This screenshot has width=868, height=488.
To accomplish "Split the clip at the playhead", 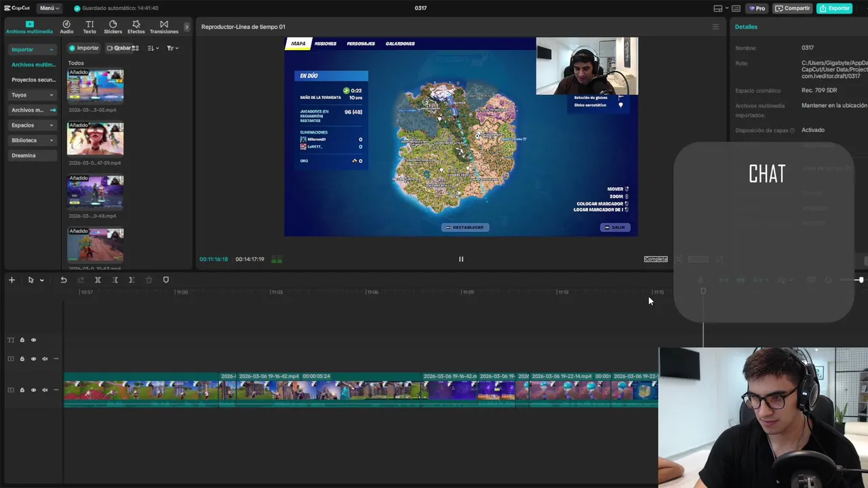I will click(x=98, y=280).
